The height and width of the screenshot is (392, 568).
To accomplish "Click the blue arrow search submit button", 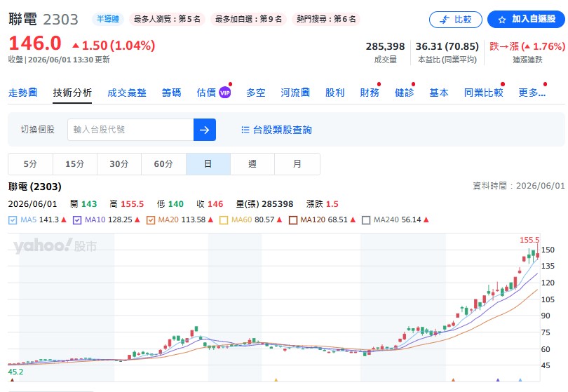I will point(205,130).
